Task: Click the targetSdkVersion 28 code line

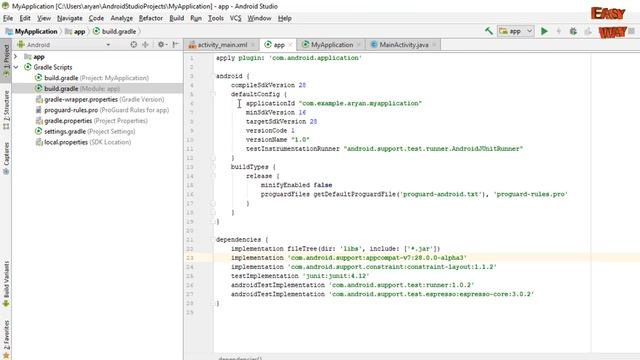Action: (281, 122)
